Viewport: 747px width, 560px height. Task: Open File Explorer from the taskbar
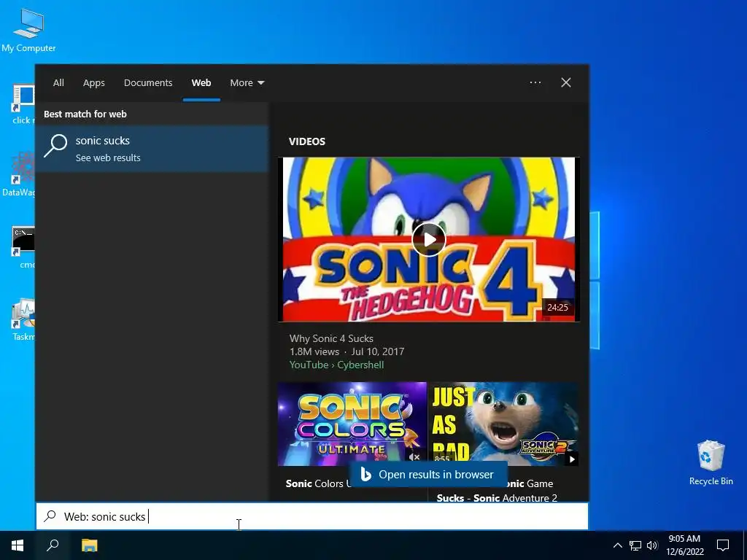pos(89,545)
